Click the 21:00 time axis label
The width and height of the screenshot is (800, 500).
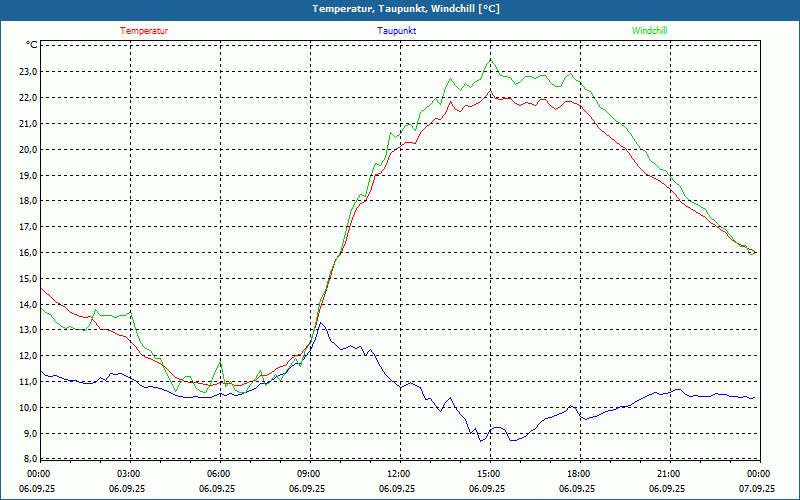point(668,474)
